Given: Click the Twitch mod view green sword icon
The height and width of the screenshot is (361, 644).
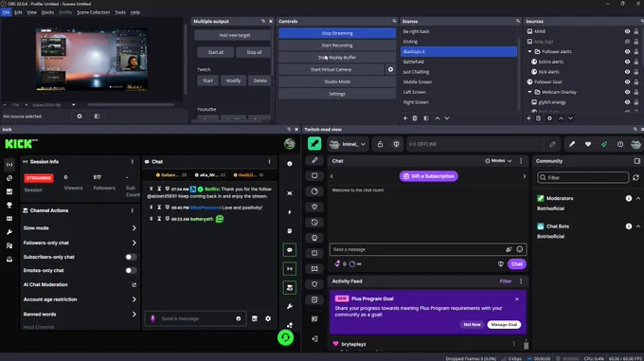Looking at the screenshot, I should [x=314, y=144].
